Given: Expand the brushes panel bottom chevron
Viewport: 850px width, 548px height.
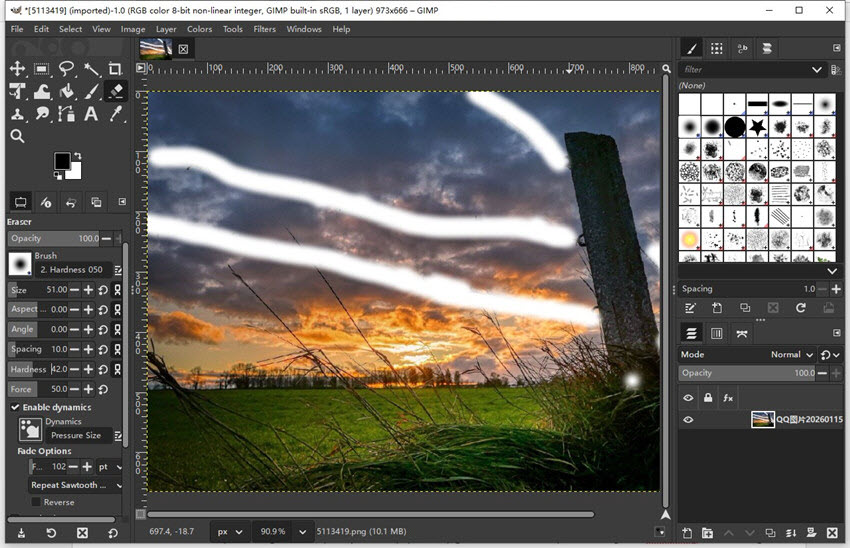Looking at the screenshot, I should 832,271.
